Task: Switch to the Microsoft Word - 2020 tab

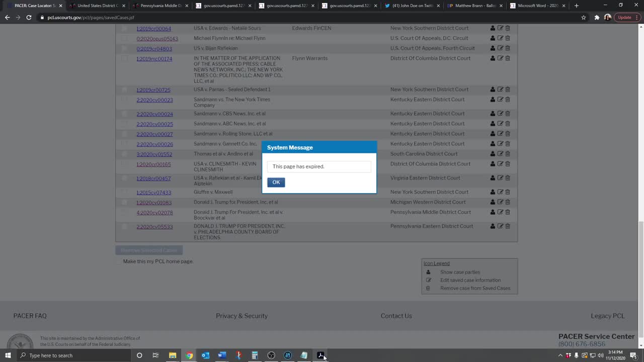Action: [537, 6]
